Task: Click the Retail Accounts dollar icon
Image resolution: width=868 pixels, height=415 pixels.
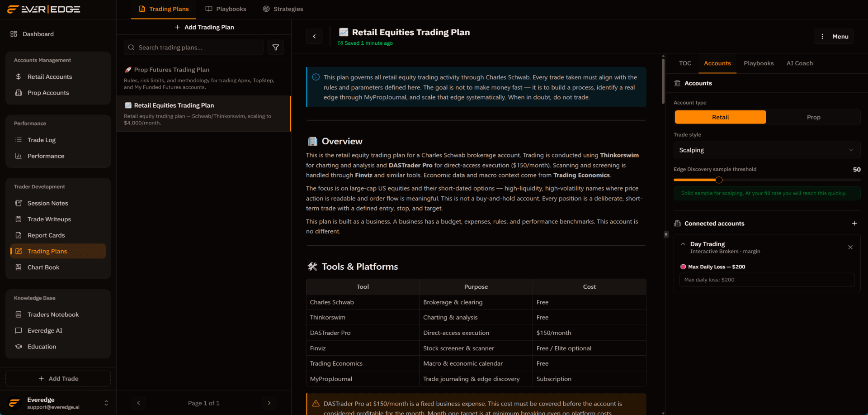Action: [x=19, y=77]
